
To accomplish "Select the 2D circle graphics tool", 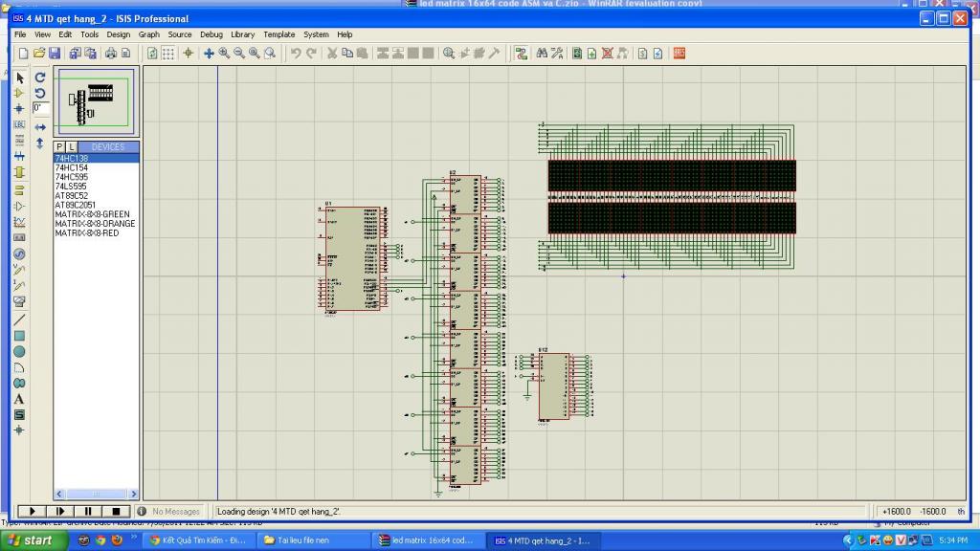I will tap(19, 352).
